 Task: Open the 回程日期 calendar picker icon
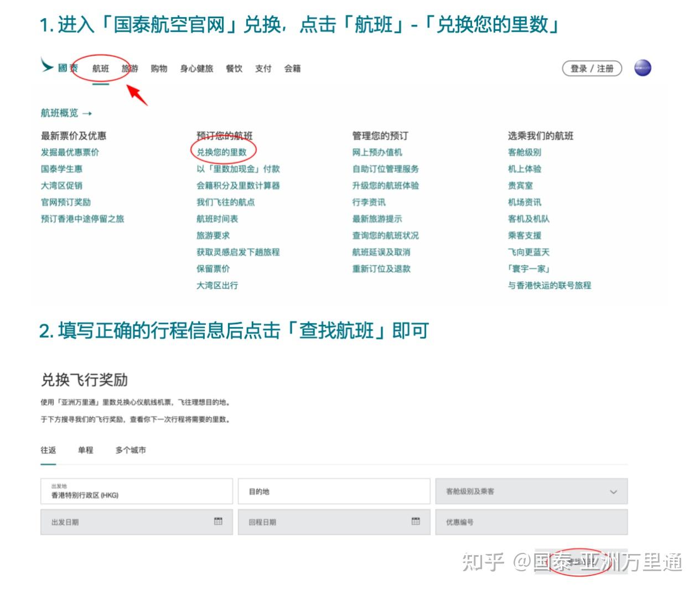coord(416,521)
